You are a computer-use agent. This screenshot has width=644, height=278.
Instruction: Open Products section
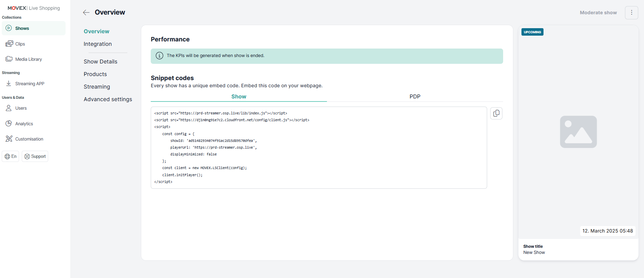coord(95,74)
